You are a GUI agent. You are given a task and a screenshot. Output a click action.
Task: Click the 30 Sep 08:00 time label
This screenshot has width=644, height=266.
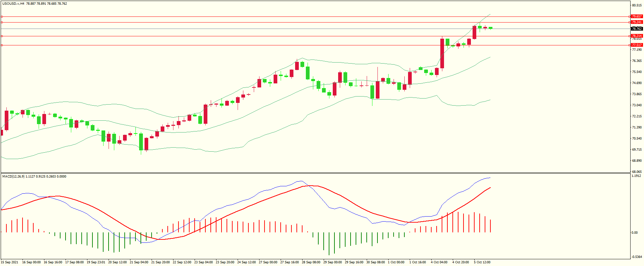[x=375, y=262]
